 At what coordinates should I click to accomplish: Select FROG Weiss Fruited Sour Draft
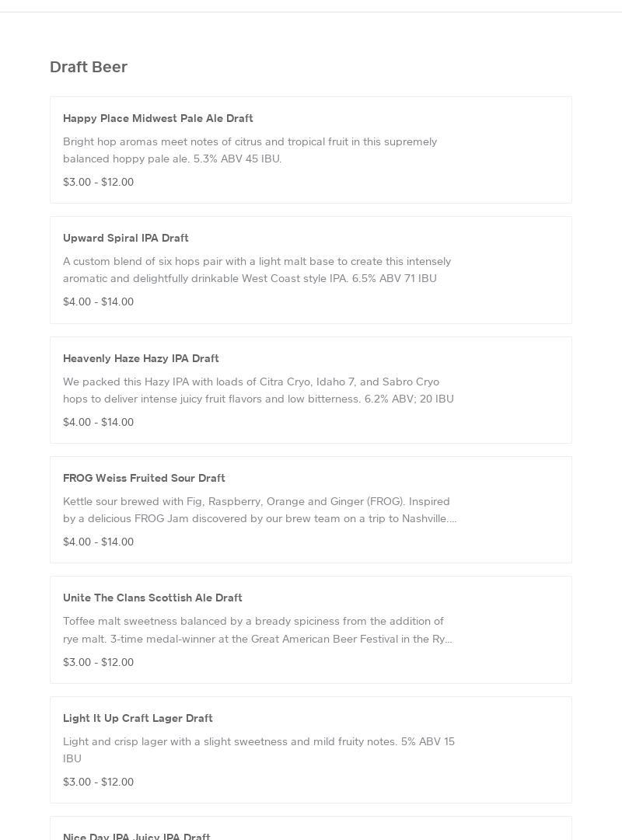tap(144, 478)
